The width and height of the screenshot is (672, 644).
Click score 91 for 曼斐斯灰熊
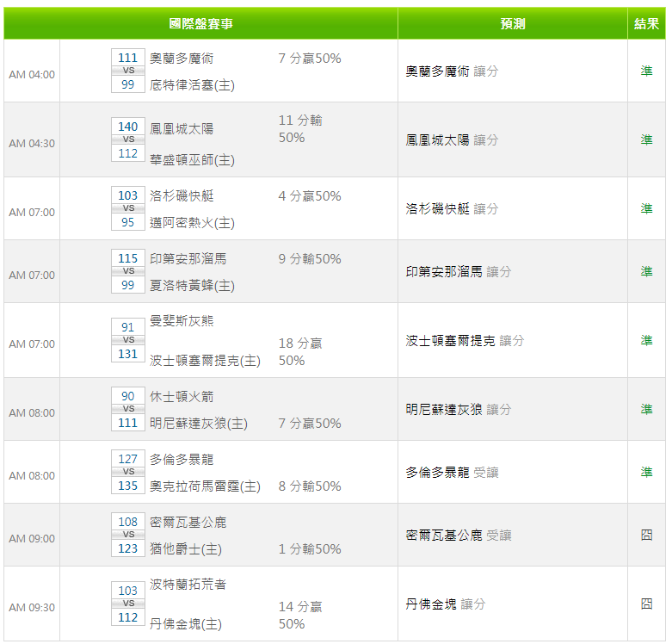(x=127, y=327)
